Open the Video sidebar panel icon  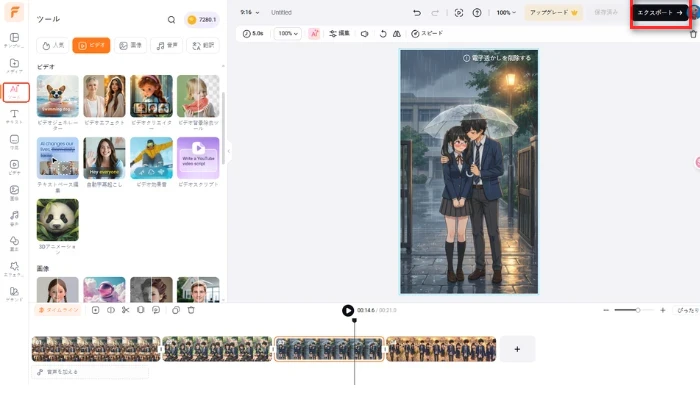(14, 167)
